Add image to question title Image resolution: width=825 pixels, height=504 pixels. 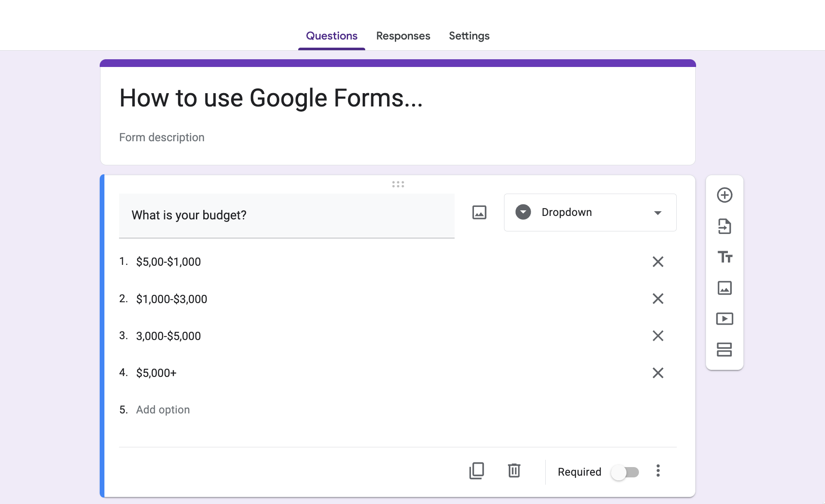coord(479,213)
